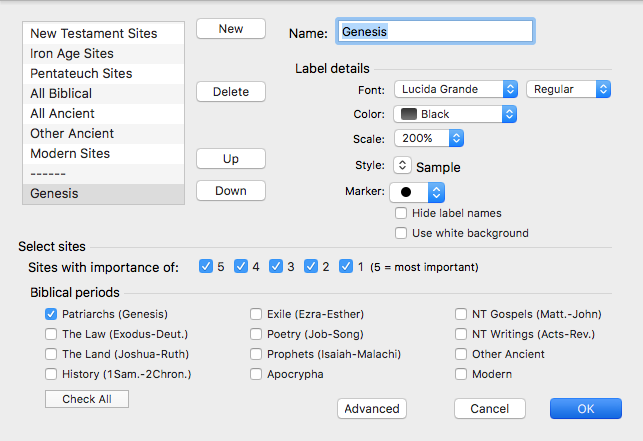Uncheck the Patriarchs (Genesis) checkbox
Viewport: 643px width, 441px height.
(51, 314)
